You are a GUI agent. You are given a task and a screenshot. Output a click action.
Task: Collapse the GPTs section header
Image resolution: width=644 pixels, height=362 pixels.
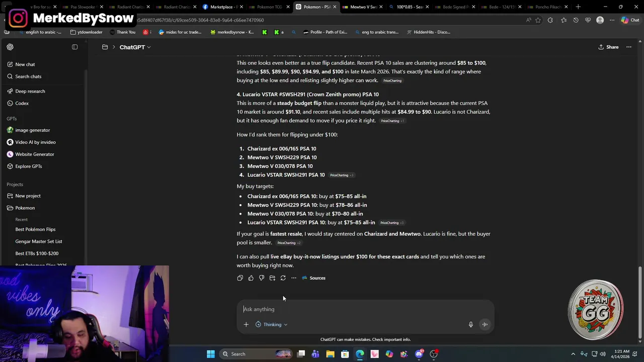[x=12, y=119]
